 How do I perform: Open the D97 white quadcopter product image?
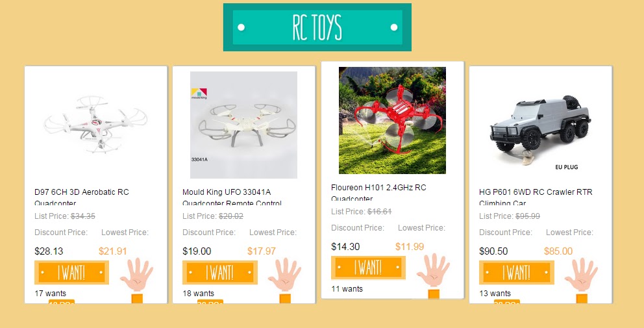(95, 125)
